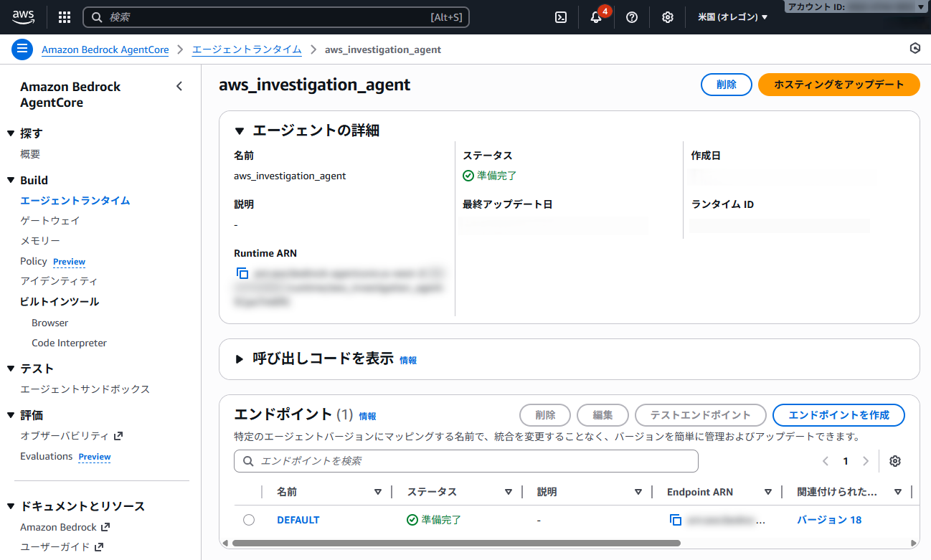
Task: Expand the 呼び出しコードを表示 section
Action: [x=240, y=359]
